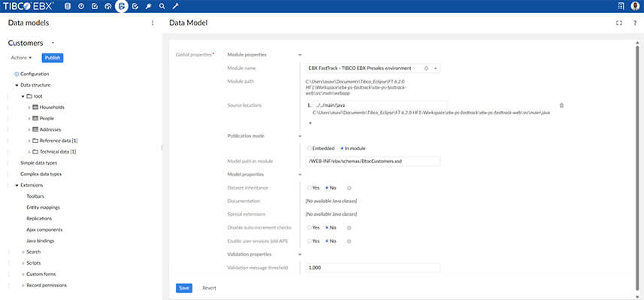Screen dimensions: 644x300
Task: Click the Save button
Action: pyautogui.click(x=184, y=288)
